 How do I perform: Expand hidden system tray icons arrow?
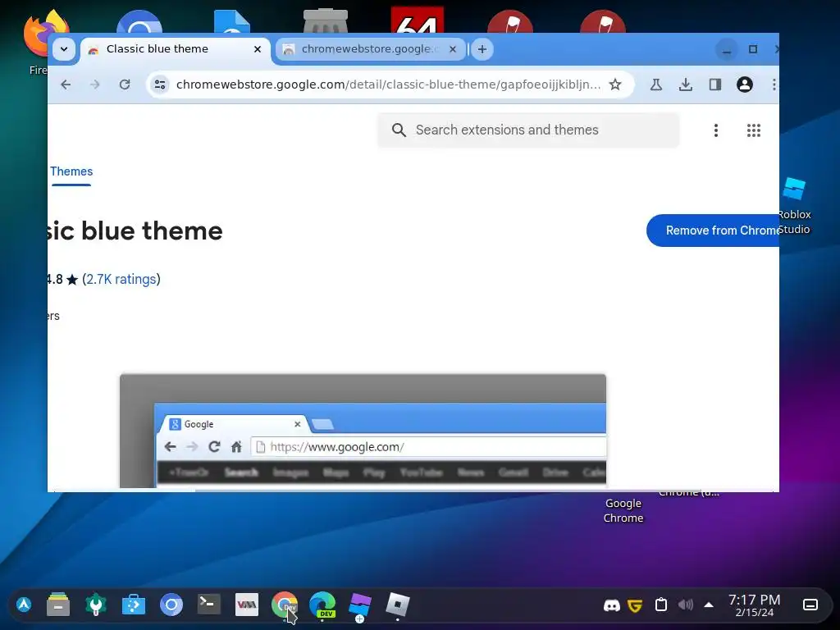[709, 605]
